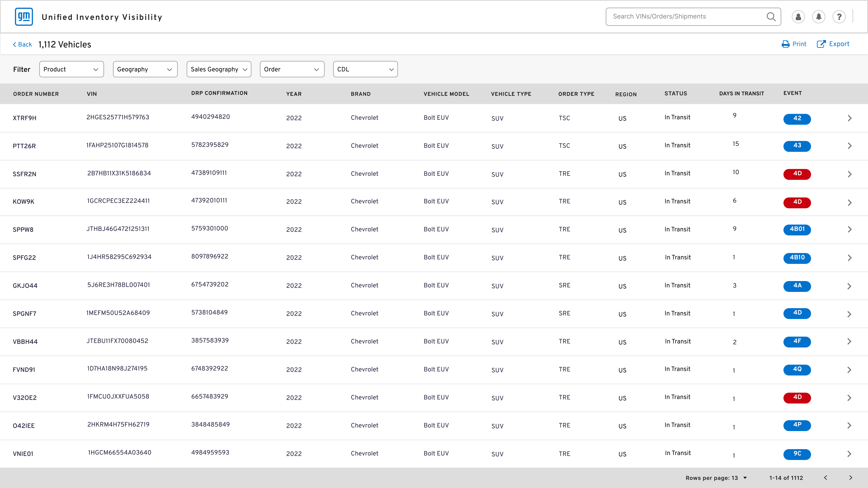
Task: Expand the Sales Geography filter dropdown
Action: pos(219,69)
